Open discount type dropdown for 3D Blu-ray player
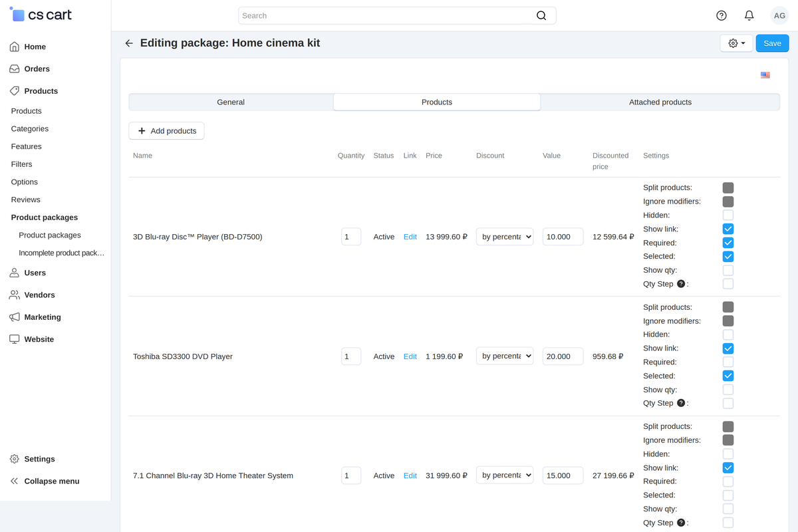The image size is (798, 532). click(x=505, y=237)
